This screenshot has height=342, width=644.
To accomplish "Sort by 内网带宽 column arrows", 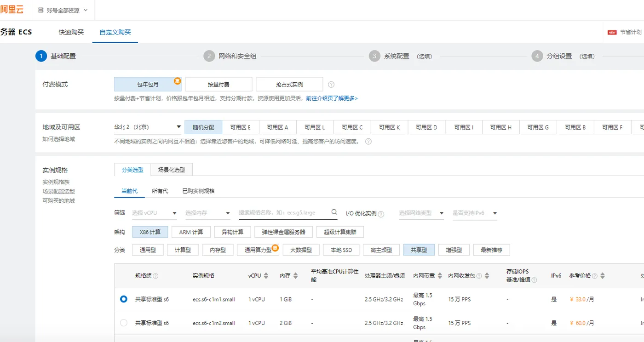I will 440,276.
